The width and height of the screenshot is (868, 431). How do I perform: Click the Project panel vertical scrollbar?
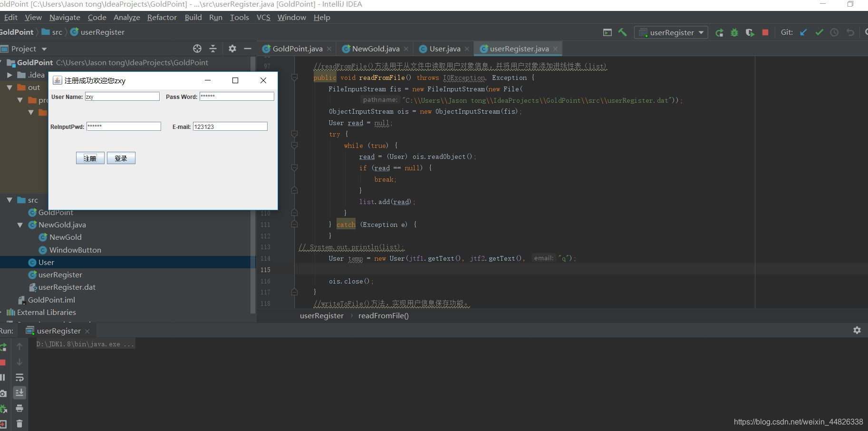coord(253,186)
